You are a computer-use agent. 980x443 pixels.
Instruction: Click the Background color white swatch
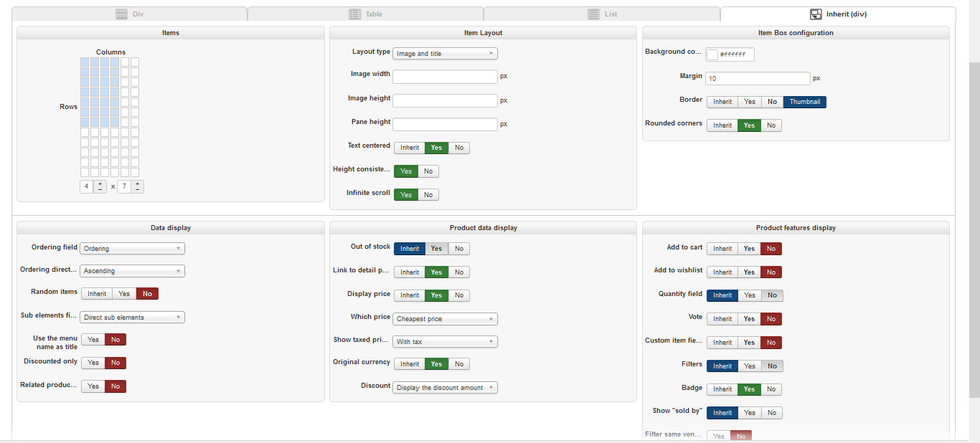tap(712, 54)
